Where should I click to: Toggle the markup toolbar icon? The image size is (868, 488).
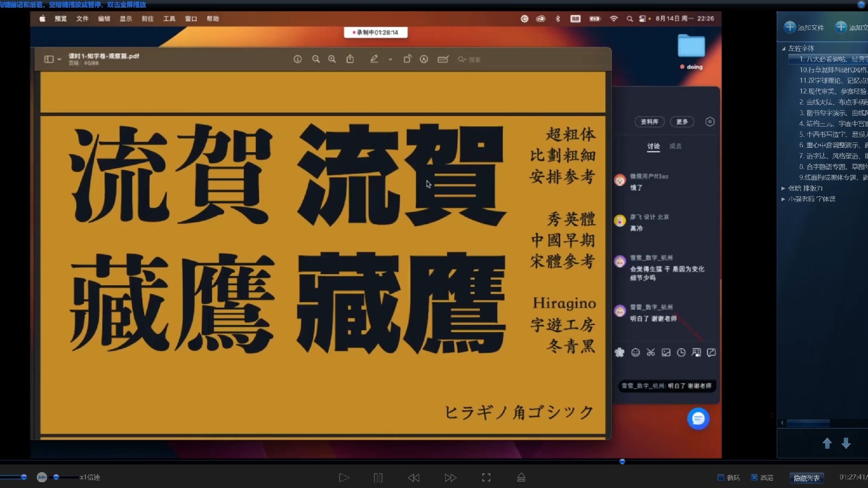(x=424, y=59)
